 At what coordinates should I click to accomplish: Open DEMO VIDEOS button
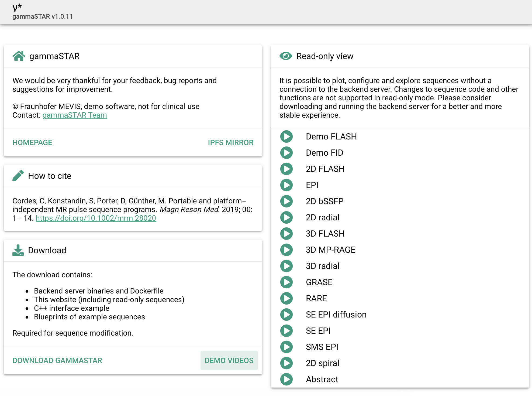point(229,360)
